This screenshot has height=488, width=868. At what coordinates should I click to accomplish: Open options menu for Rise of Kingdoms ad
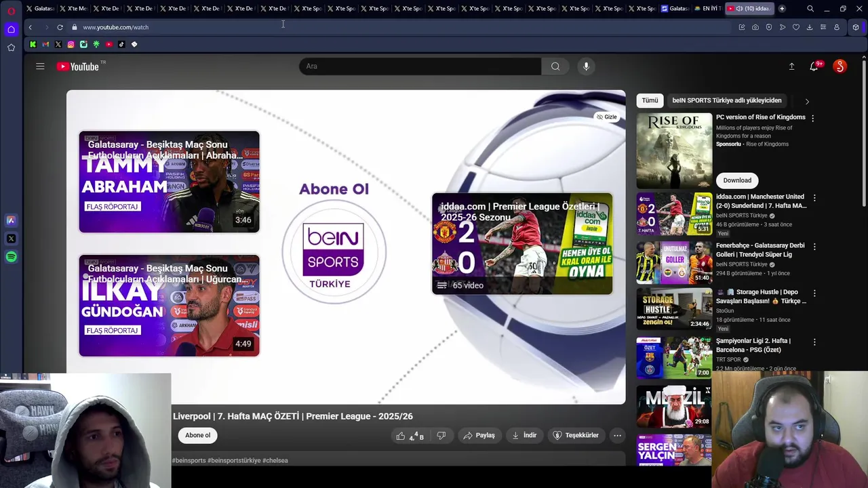point(812,118)
